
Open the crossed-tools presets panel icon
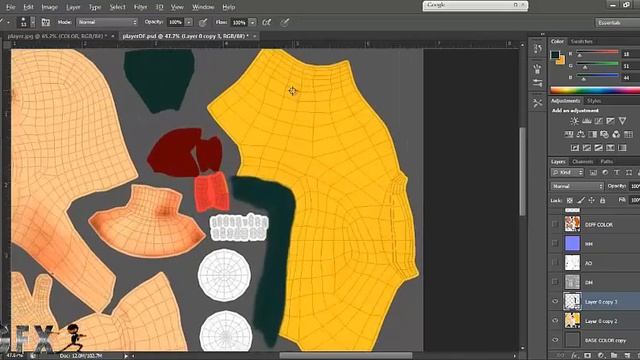(538, 103)
